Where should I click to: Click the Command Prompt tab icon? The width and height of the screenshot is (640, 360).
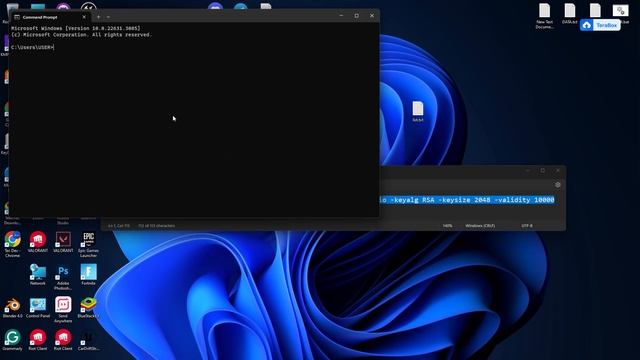coord(17,17)
